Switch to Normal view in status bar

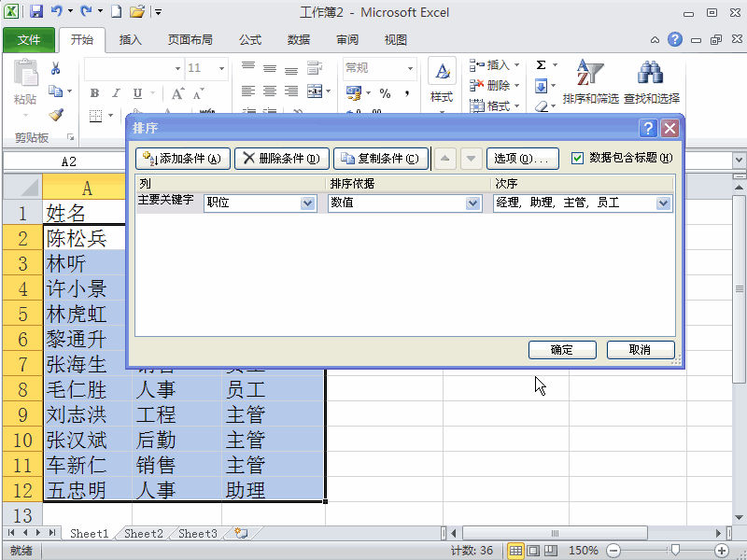515,551
